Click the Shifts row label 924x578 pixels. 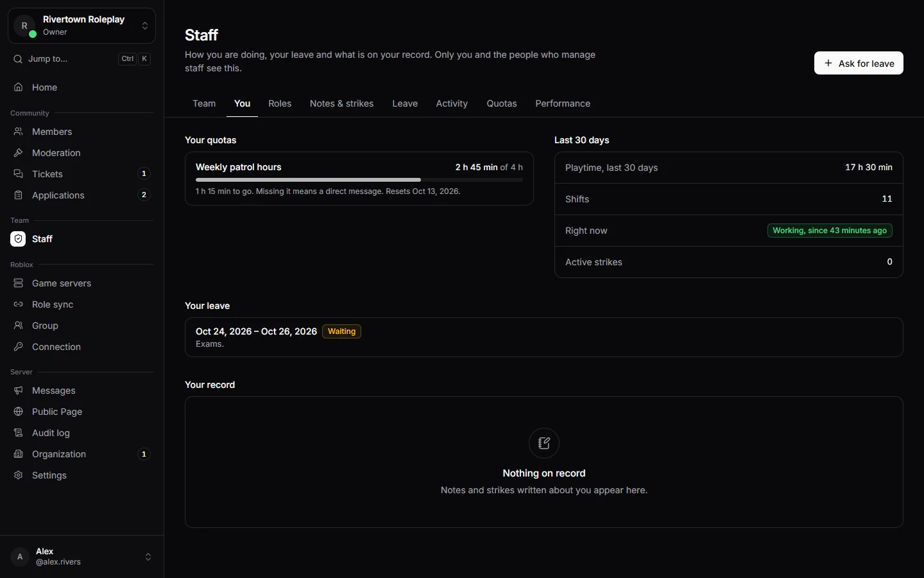577,199
